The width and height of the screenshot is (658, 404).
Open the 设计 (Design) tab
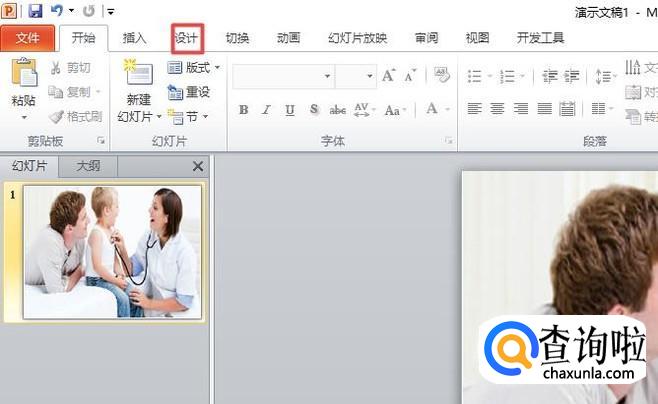(187, 38)
